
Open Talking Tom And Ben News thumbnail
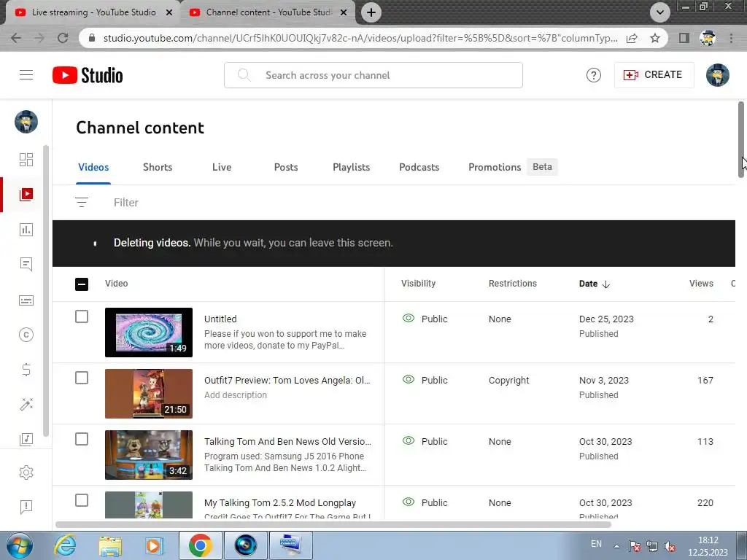coord(149,455)
